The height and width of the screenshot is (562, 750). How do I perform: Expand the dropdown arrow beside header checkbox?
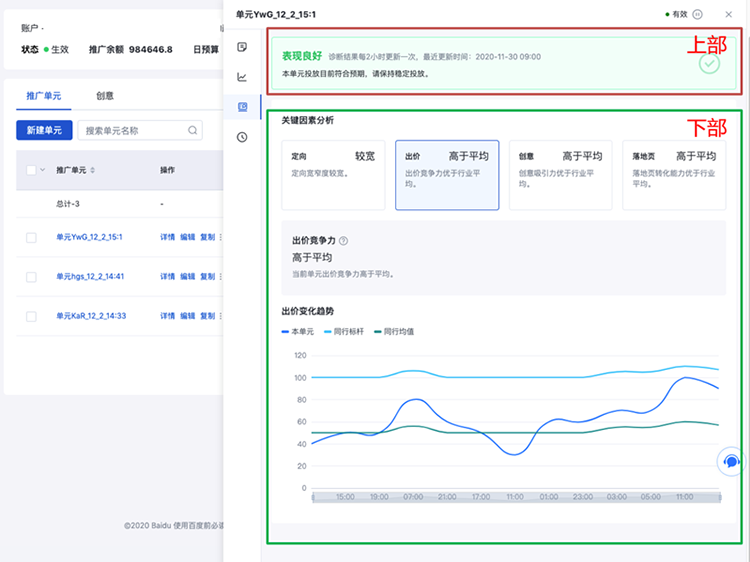pos(43,170)
